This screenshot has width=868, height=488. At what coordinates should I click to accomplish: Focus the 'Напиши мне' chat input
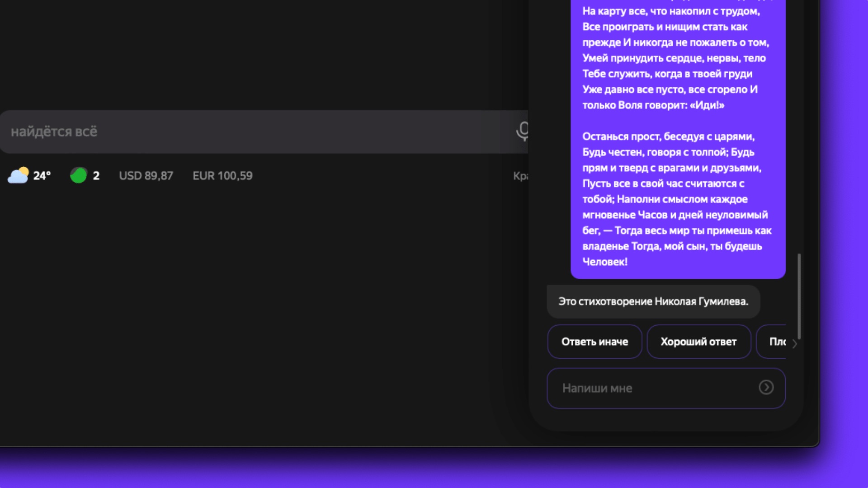click(666, 388)
